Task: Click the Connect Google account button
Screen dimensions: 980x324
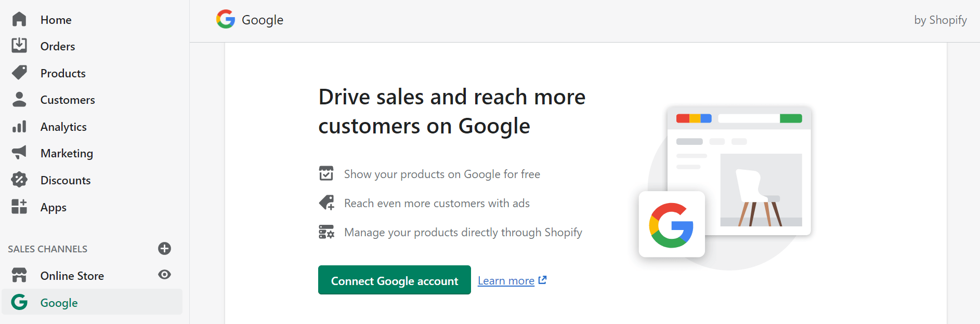Action: pyautogui.click(x=395, y=280)
